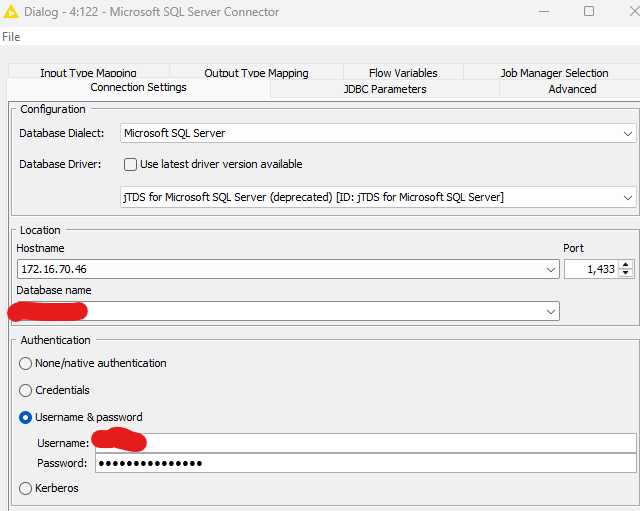Maximize the dialog window
This screenshot has height=511, width=640.
pyautogui.click(x=589, y=11)
